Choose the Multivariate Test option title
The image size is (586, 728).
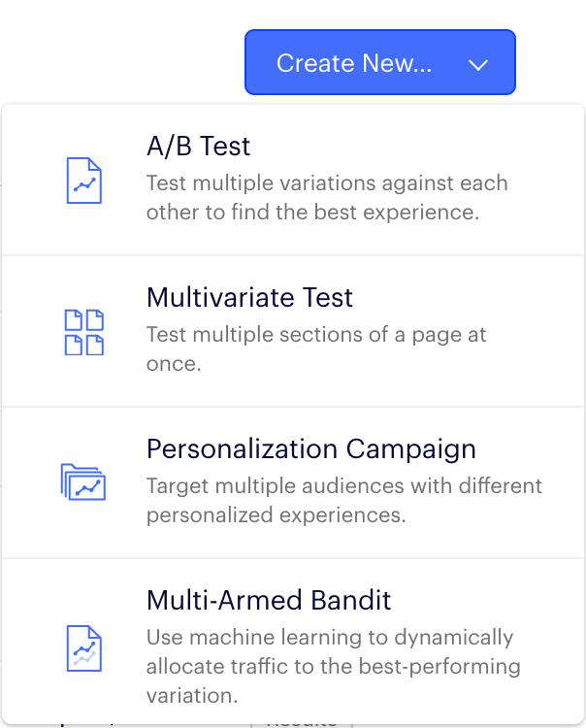coord(249,297)
